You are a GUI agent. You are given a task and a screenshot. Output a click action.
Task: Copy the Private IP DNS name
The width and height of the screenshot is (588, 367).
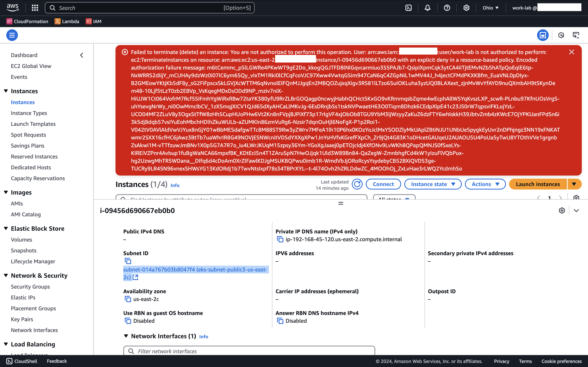tap(280, 239)
